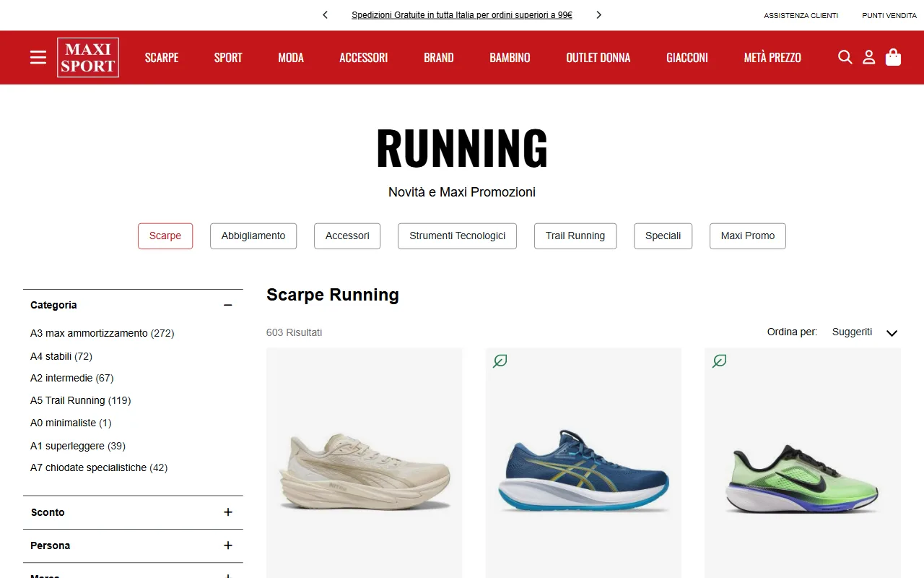Open the search magnifier icon

coord(845,57)
